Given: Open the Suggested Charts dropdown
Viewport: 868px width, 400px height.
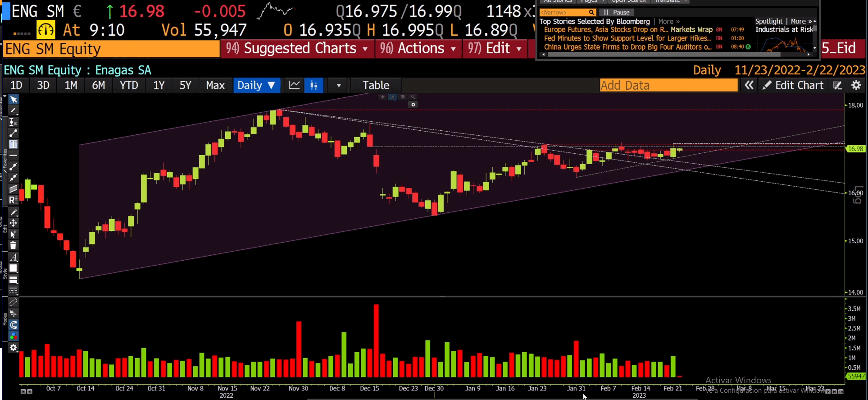Looking at the screenshot, I should [x=297, y=48].
